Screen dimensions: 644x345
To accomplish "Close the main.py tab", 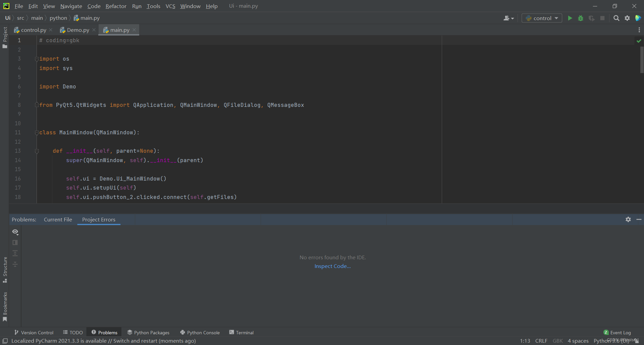I will click(134, 30).
